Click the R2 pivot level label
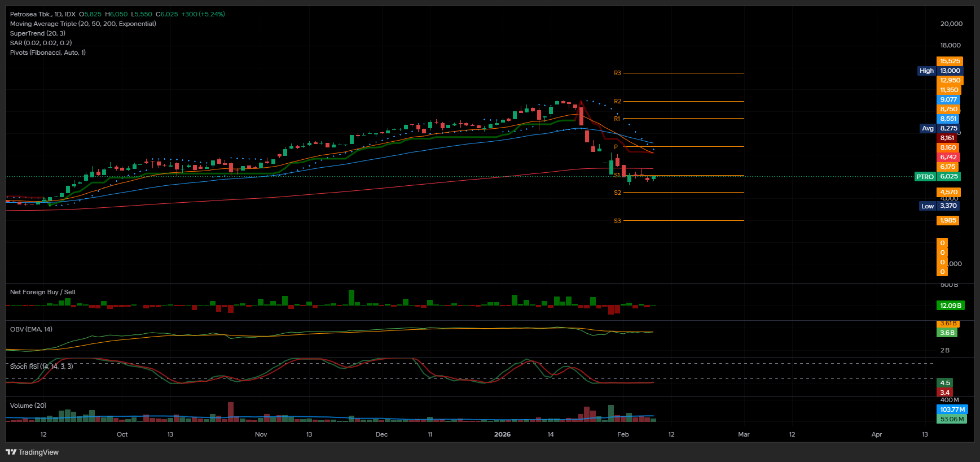The width and height of the screenshot is (980, 462). tap(617, 101)
